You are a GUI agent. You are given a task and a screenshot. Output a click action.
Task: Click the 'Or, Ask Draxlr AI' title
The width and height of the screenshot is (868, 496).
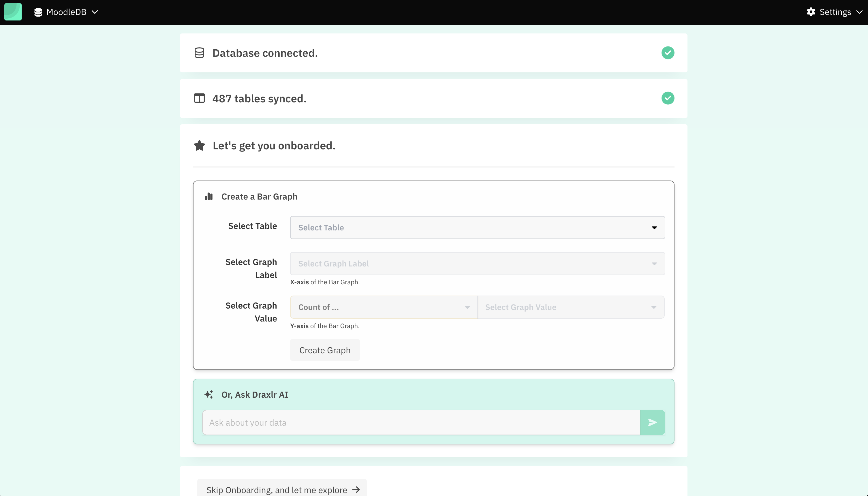point(255,394)
